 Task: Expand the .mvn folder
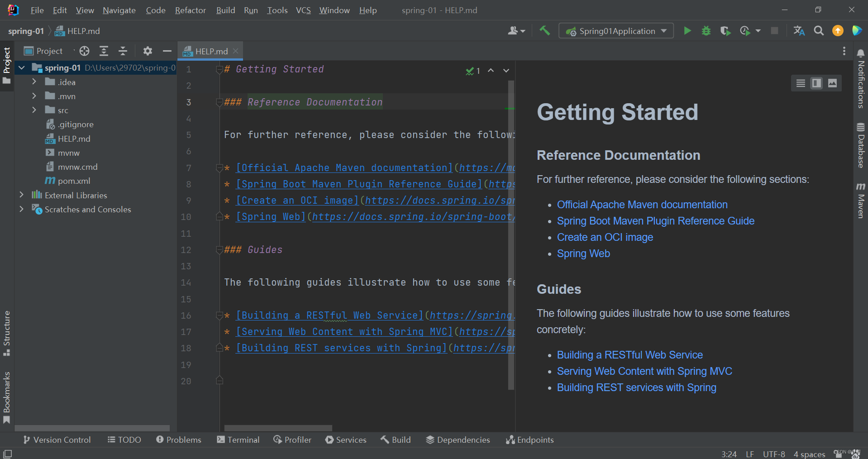(34, 96)
